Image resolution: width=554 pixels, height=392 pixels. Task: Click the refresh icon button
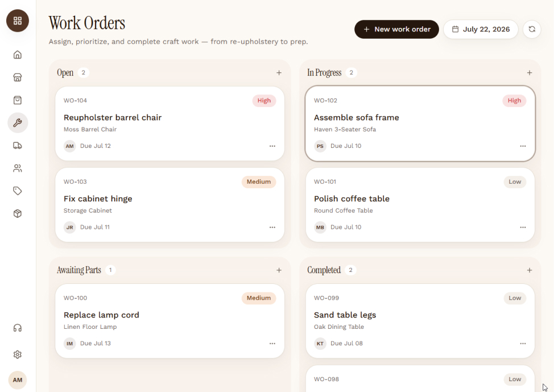532,29
